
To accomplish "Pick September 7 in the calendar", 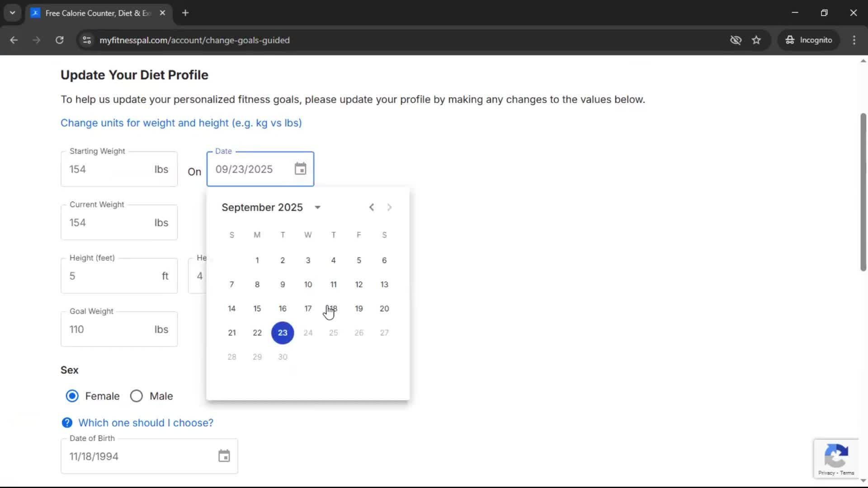I will click(x=232, y=284).
